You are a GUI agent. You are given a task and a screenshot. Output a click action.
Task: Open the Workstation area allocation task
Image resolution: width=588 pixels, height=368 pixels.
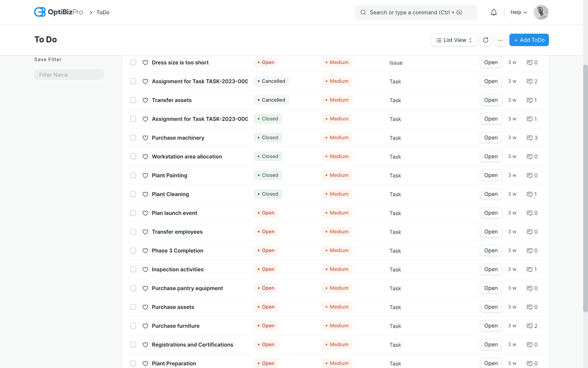(186, 156)
